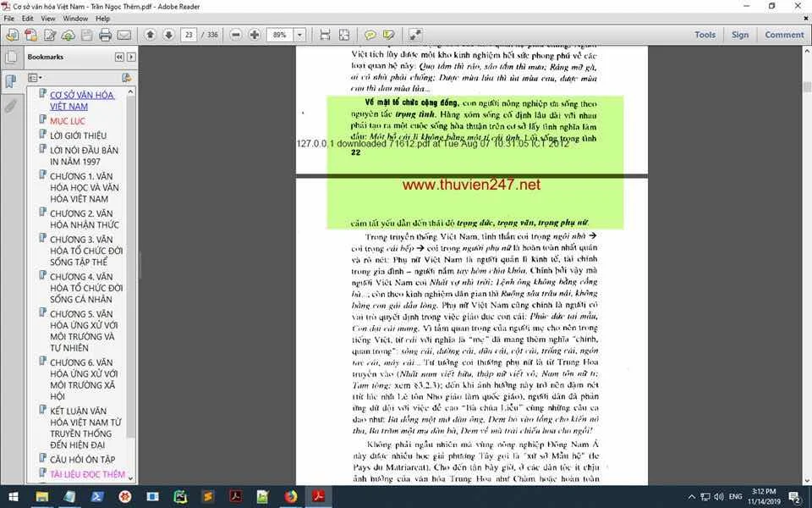Click the fit one full page icon
This screenshot has width=812, height=508.
tap(344, 35)
